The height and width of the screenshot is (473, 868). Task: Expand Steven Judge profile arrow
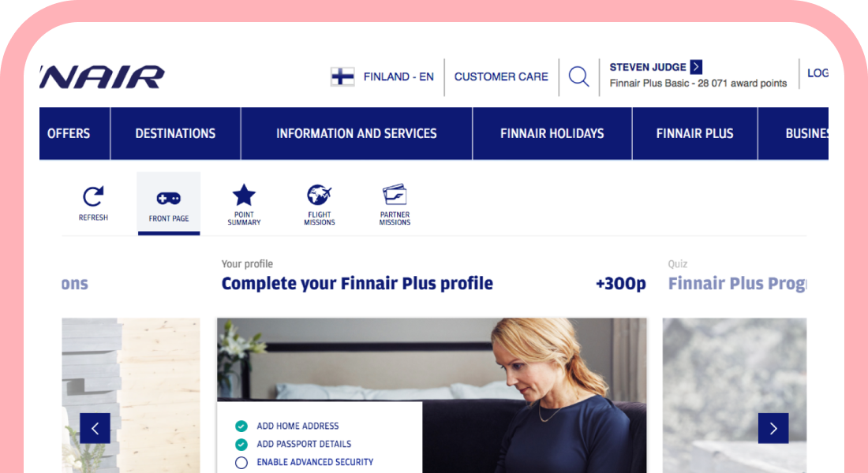697,67
